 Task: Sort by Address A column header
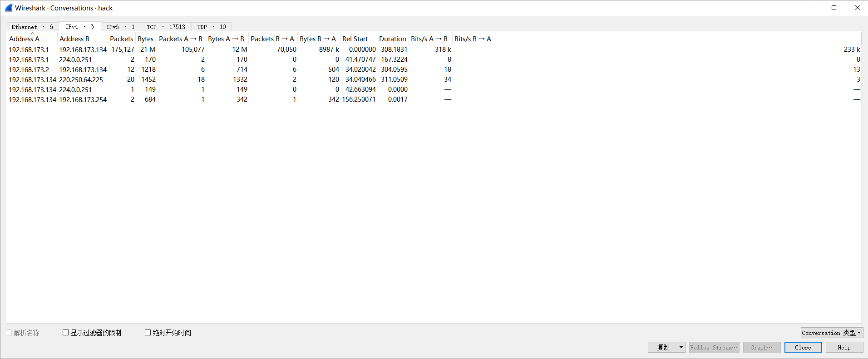coord(25,39)
